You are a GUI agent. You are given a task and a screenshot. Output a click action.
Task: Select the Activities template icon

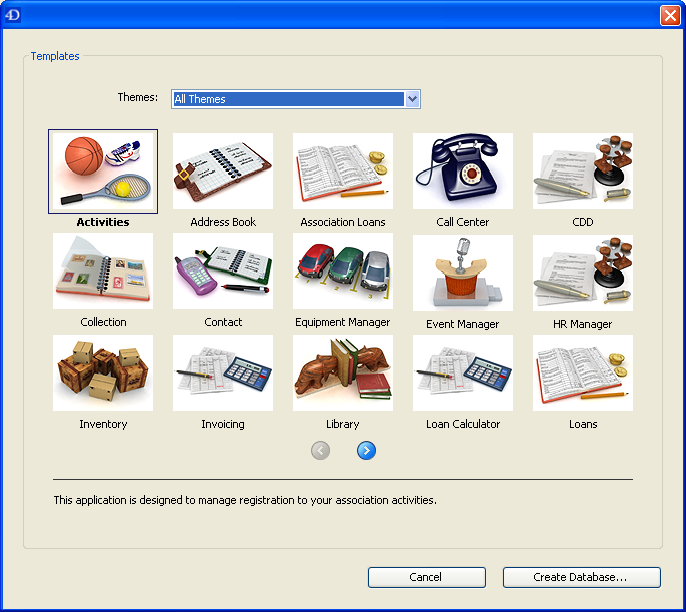pyautogui.click(x=103, y=171)
